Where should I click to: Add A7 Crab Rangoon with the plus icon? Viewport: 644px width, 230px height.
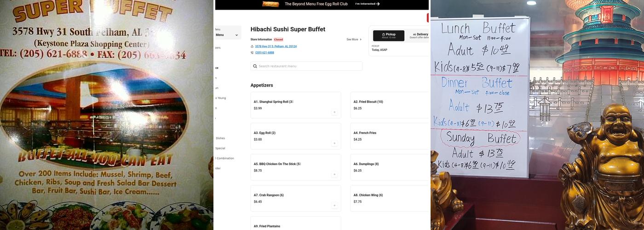(334, 206)
